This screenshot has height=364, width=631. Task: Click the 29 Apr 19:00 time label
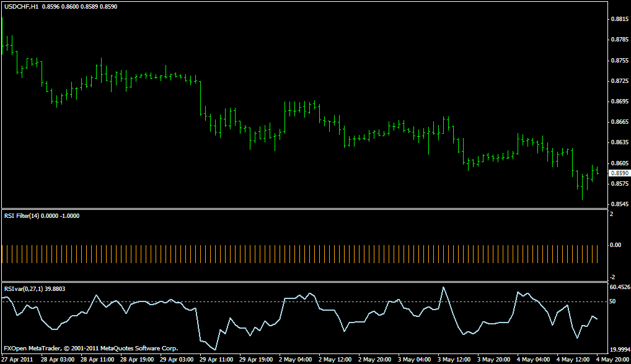point(257,359)
